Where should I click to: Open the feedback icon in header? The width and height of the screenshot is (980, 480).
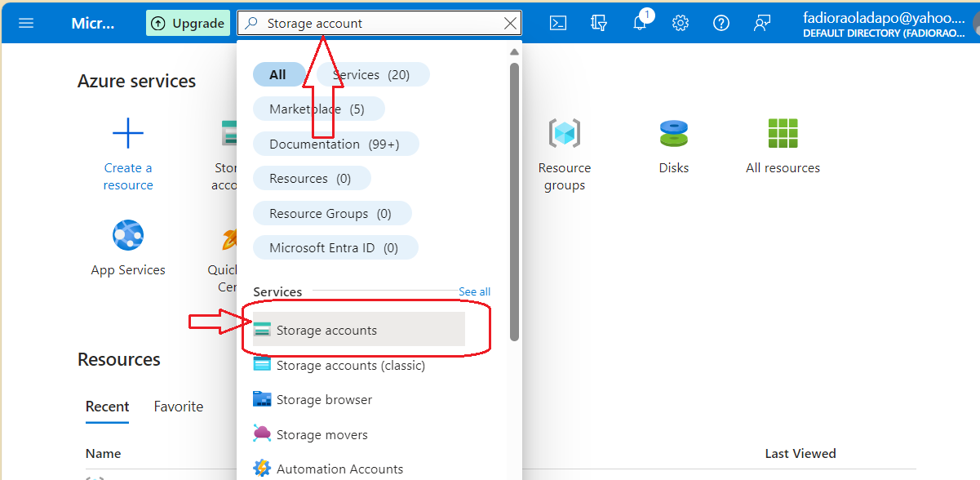tap(762, 23)
